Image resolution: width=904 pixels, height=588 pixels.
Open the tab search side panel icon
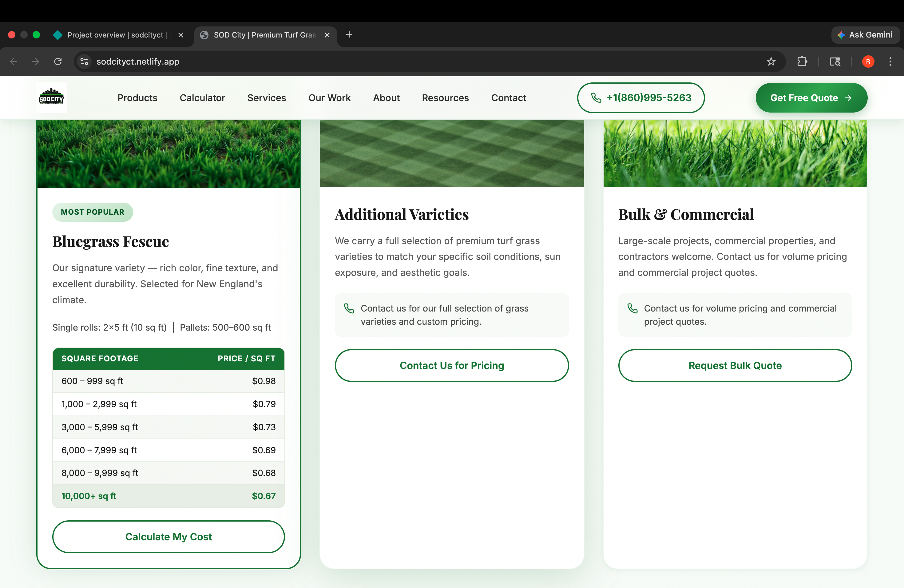835,62
